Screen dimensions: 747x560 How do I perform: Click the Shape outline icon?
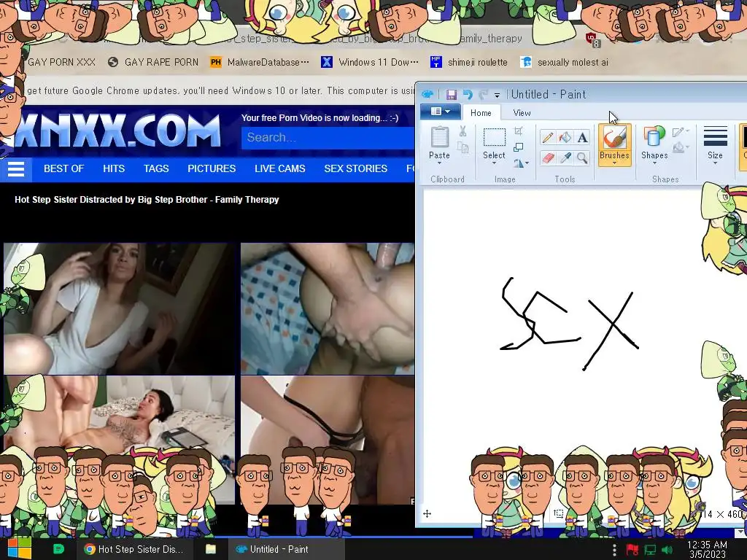pyautogui.click(x=678, y=132)
